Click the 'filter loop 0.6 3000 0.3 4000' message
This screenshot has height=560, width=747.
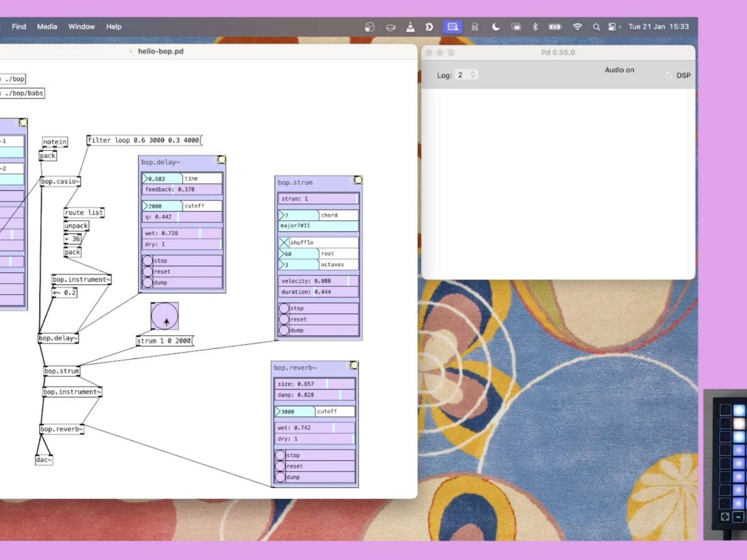[x=144, y=141]
